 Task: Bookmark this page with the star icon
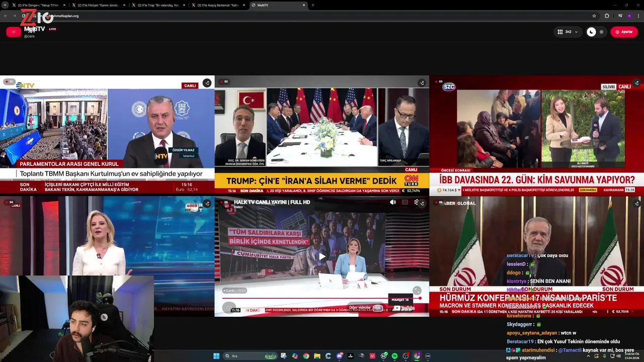(x=594, y=16)
